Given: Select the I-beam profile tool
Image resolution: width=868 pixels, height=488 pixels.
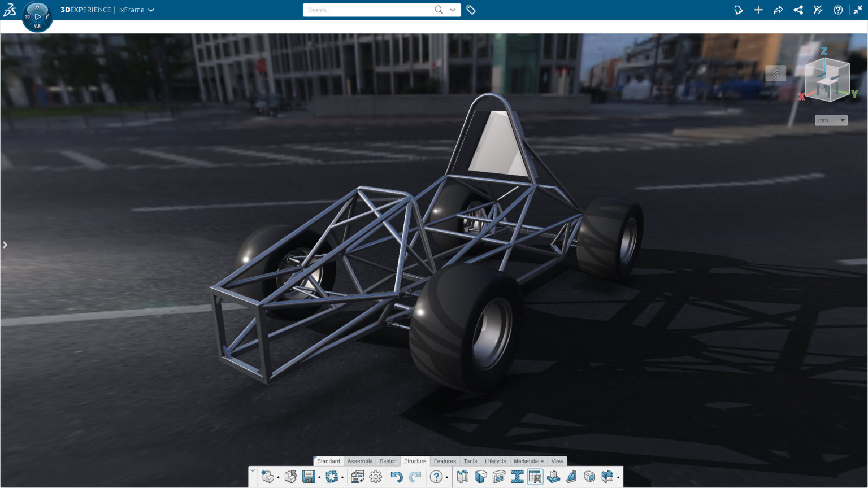Looking at the screenshot, I should [x=517, y=476].
